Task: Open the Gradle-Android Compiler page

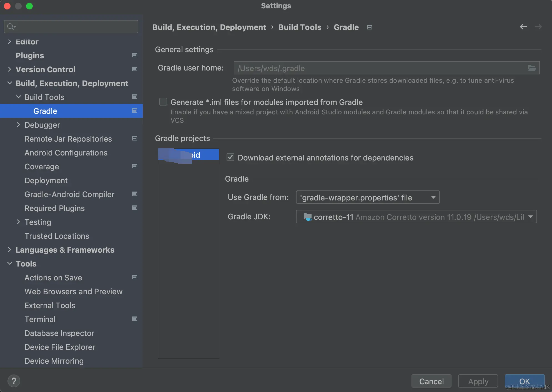Action: [x=69, y=194]
